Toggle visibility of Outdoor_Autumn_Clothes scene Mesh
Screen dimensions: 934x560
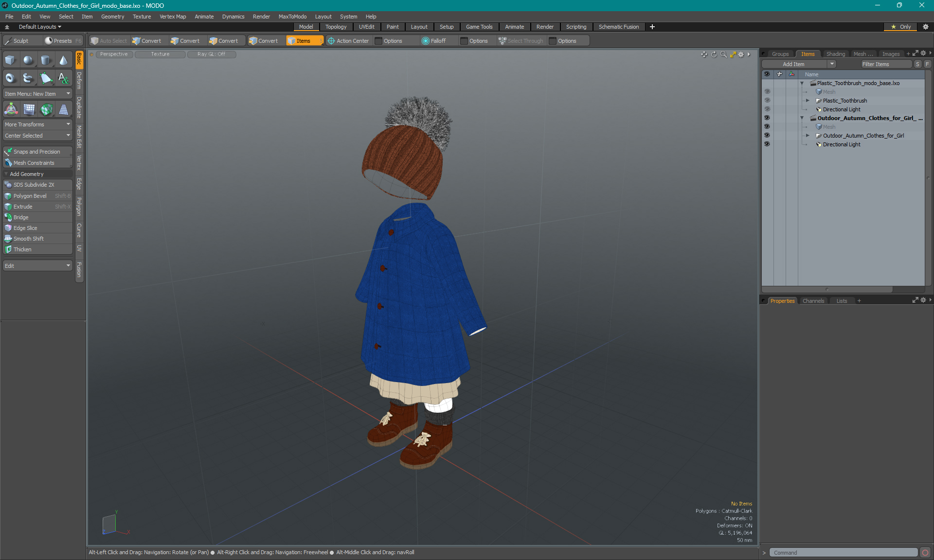[x=767, y=127]
